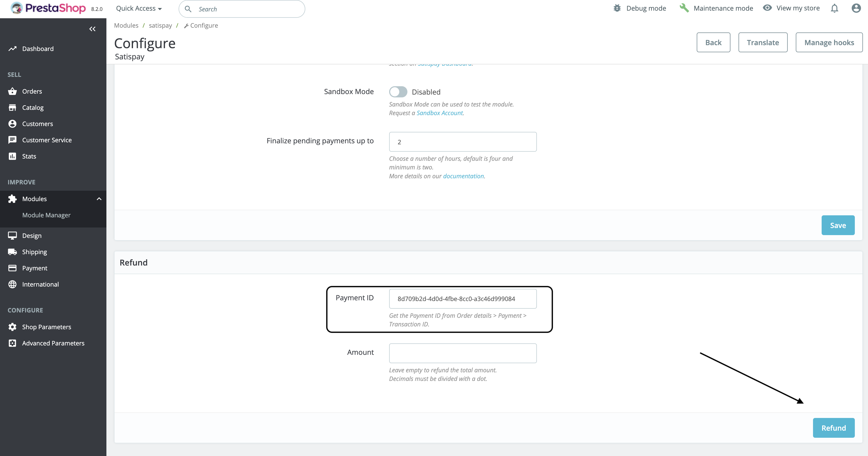Click the Debug mode bug icon
Image resolution: width=868 pixels, height=456 pixels.
(617, 8)
